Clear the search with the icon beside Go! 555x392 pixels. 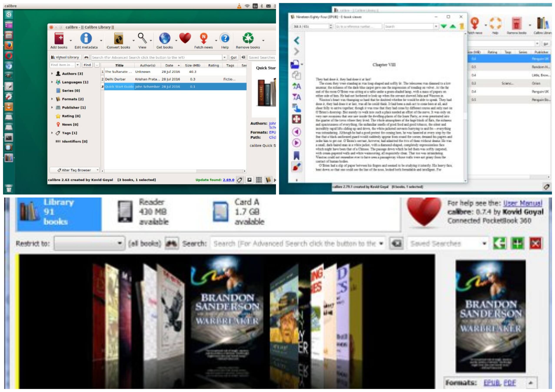[243, 57]
